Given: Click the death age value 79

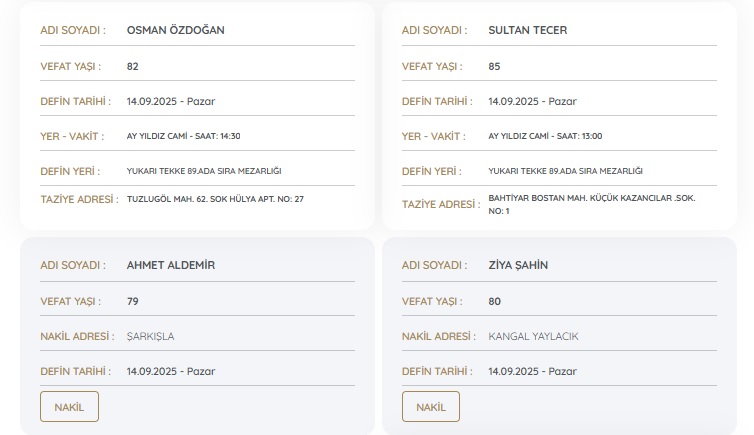Looking at the screenshot, I should coord(133,301).
